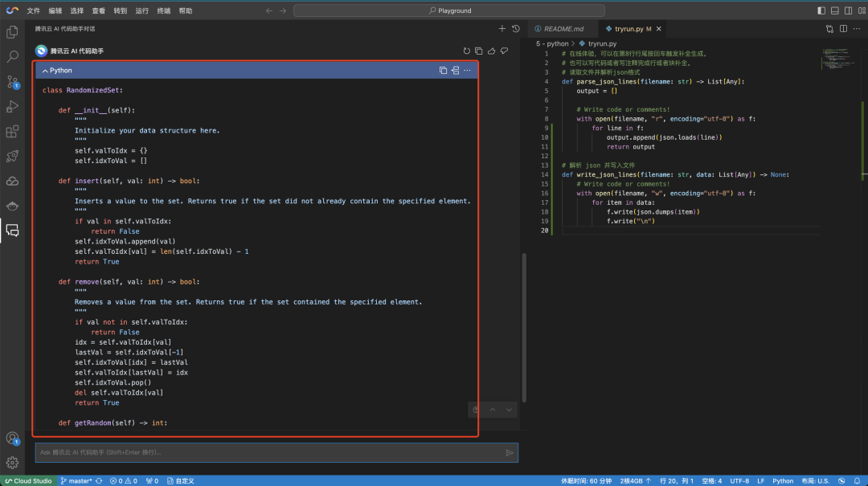This screenshot has height=486, width=868.
Task: Regenerate the AI assistant response
Action: pos(466,51)
